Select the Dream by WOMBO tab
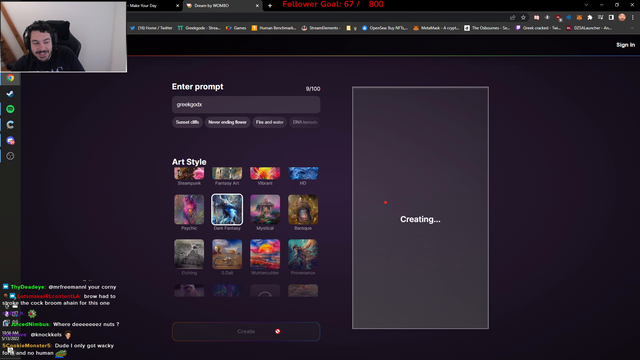This screenshot has height=360, width=640. (222, 6)
